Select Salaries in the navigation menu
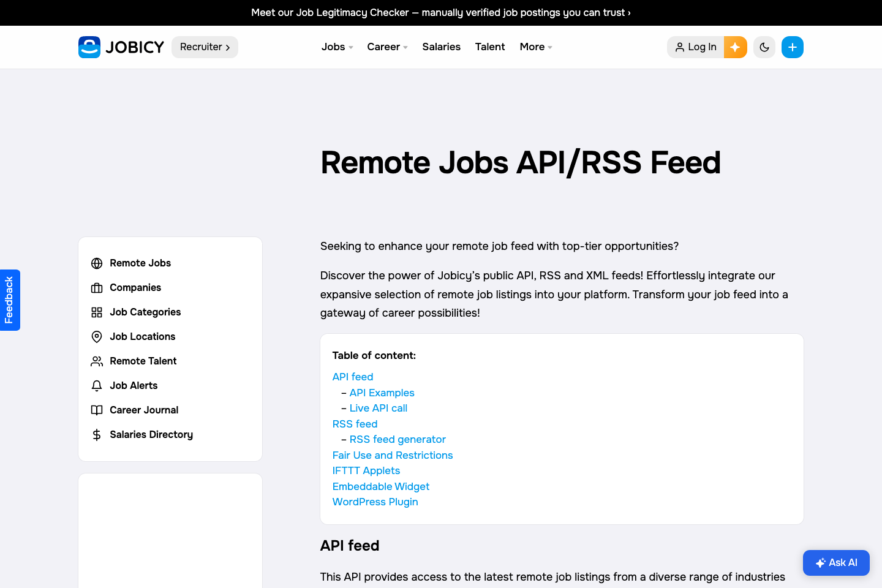The width and height of the screenshot is (882, 588). pos(441,47)
